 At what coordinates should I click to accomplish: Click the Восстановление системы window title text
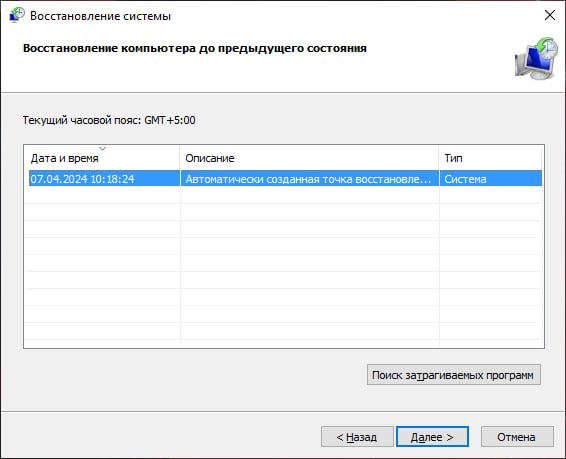(x=100, y=16)
